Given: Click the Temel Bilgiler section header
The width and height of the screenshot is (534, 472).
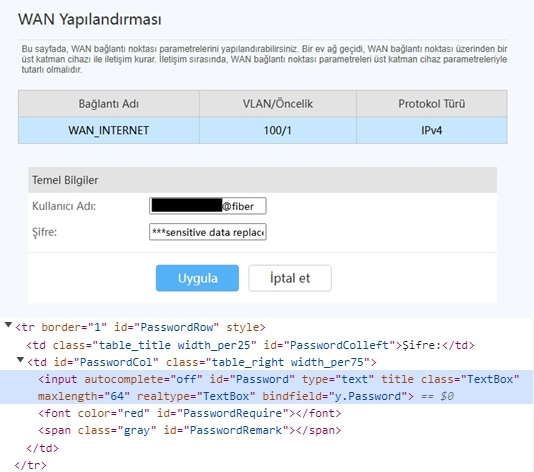Looking at the screenshot, I should [x=262, y=180].
